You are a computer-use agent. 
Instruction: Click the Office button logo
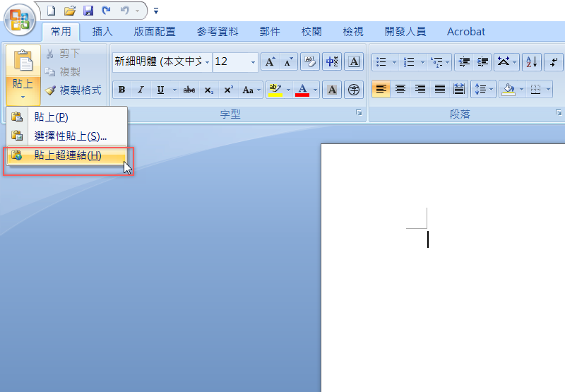(20, 19)
